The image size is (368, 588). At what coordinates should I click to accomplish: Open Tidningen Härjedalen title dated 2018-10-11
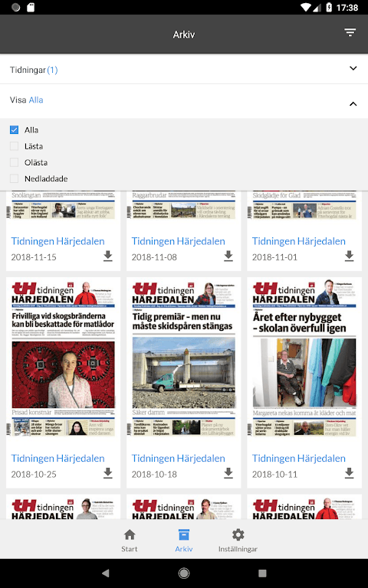pos(299,459)
